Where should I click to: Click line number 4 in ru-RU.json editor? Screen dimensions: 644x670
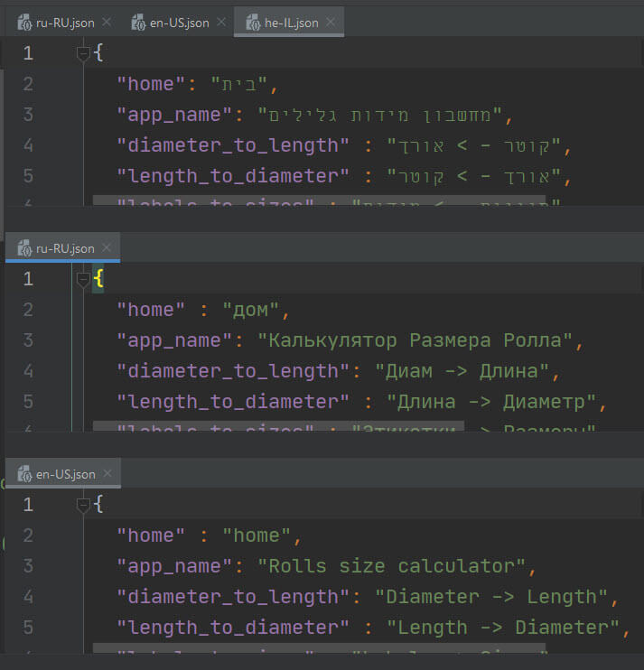28,371
